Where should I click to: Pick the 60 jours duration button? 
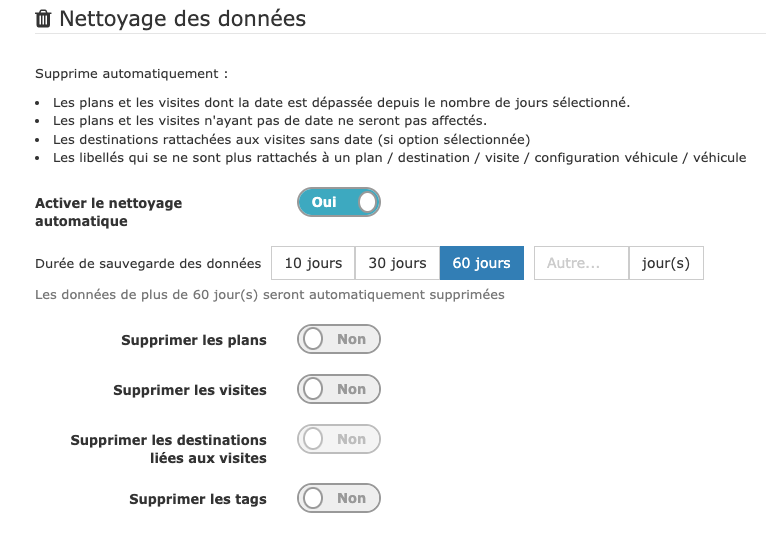coord(482,263)
